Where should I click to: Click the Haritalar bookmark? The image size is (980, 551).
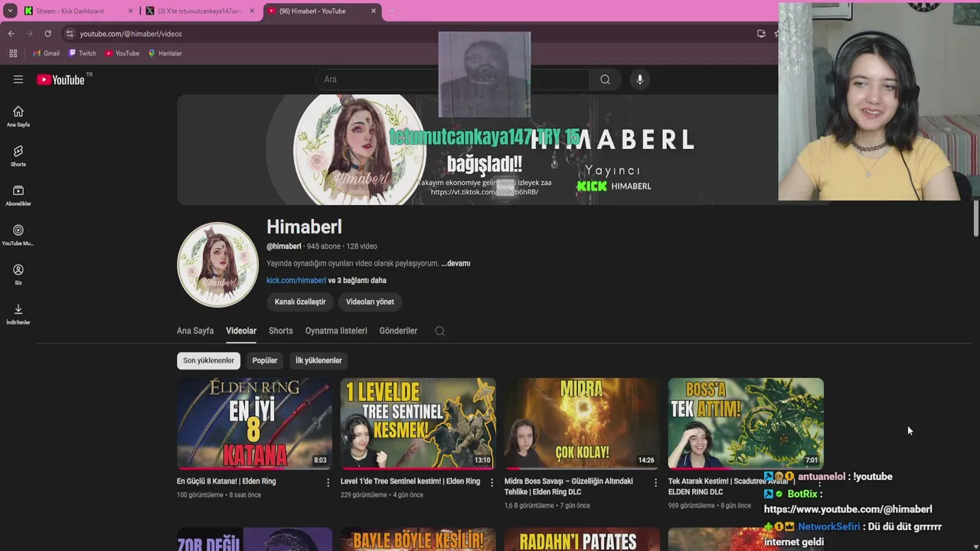coord(165,54)
